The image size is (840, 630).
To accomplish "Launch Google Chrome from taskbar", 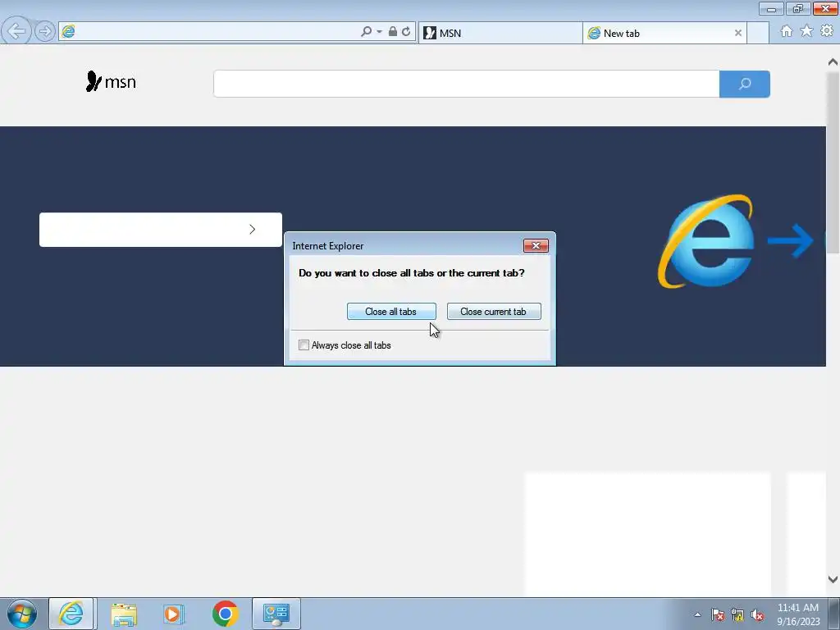I will tap(225, 614).
